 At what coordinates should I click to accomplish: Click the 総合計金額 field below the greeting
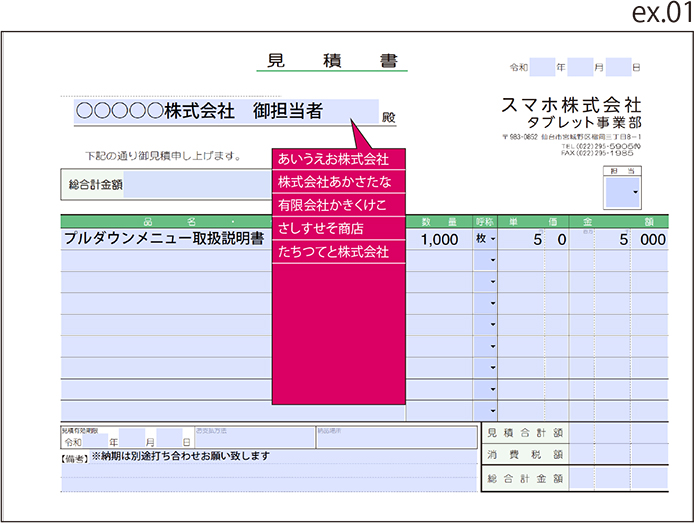(x=197, y=185)
